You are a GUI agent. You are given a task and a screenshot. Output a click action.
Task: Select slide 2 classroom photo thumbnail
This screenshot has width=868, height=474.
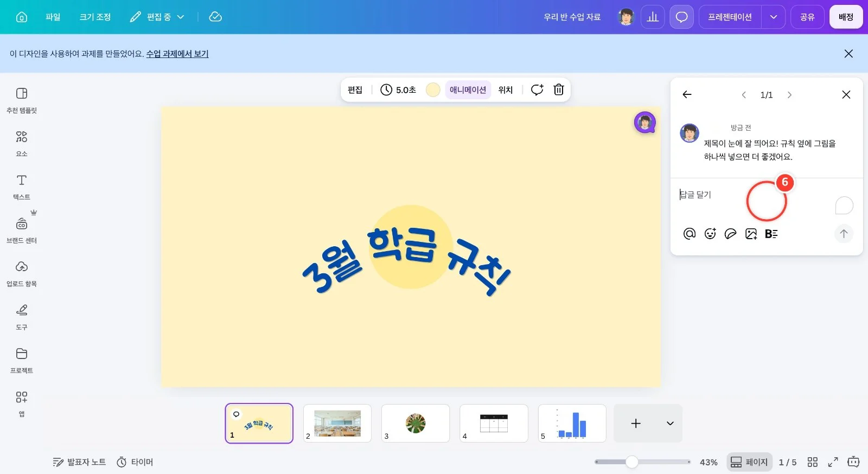337,423
